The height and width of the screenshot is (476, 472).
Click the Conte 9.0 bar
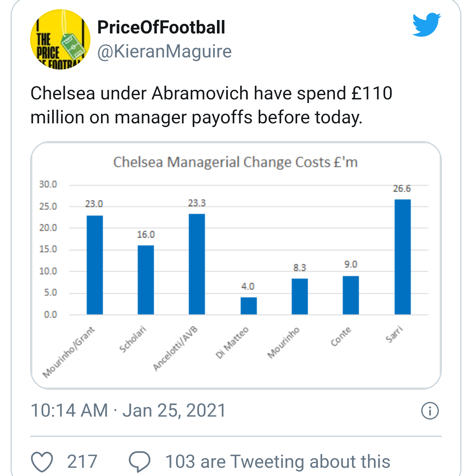point(351,295)
